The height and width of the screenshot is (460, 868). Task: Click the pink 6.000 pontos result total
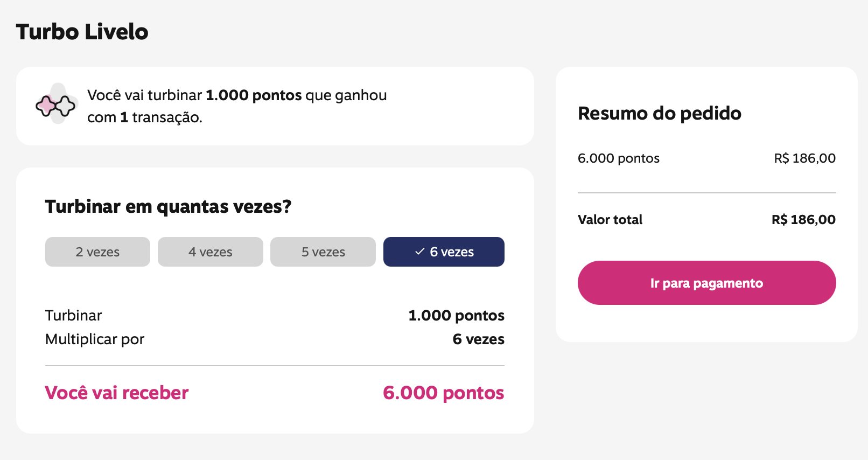[443, 393]
